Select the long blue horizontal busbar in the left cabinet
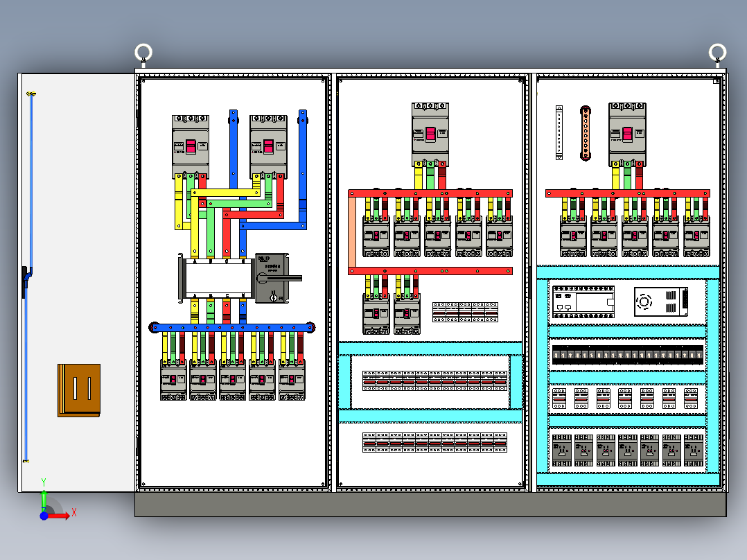This screenshot has width=747, height=560. pos(232,327)
